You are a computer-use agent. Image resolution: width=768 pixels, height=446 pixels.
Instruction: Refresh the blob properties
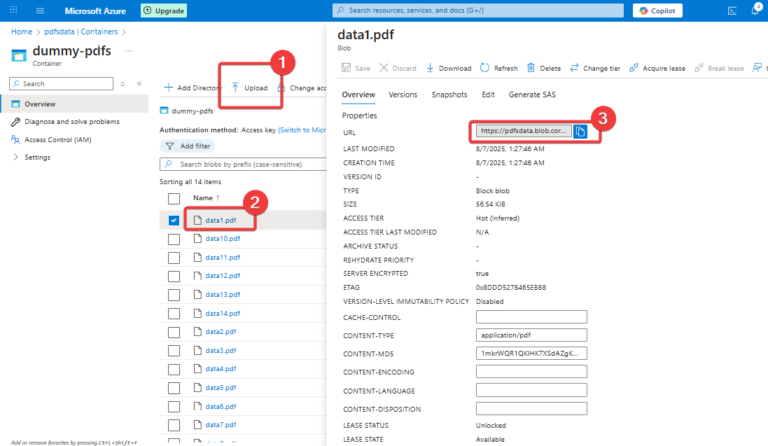point(499,68)
